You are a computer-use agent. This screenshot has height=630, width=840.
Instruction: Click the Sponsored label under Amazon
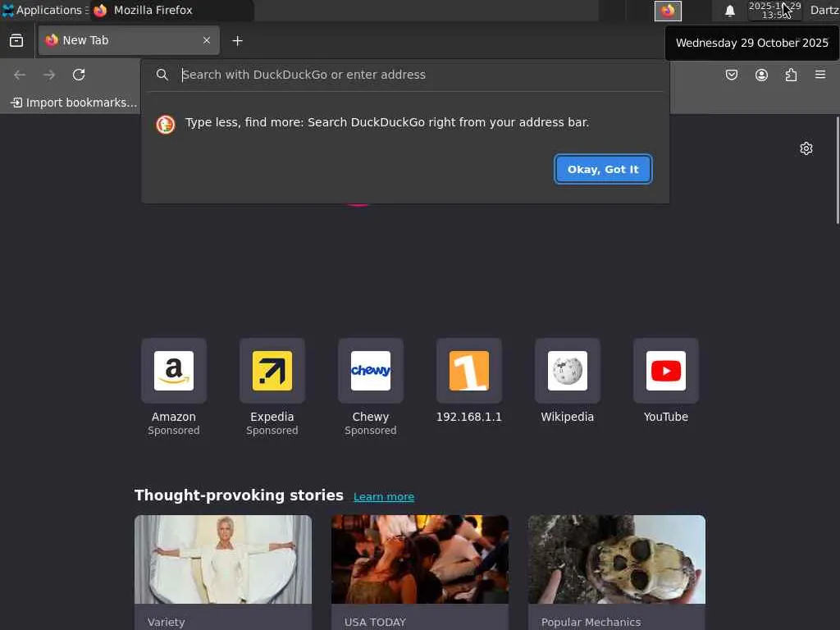coord(174,431)
